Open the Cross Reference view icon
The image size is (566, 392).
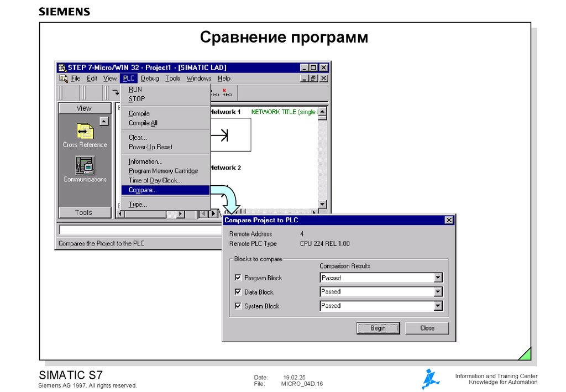point(85,132)
